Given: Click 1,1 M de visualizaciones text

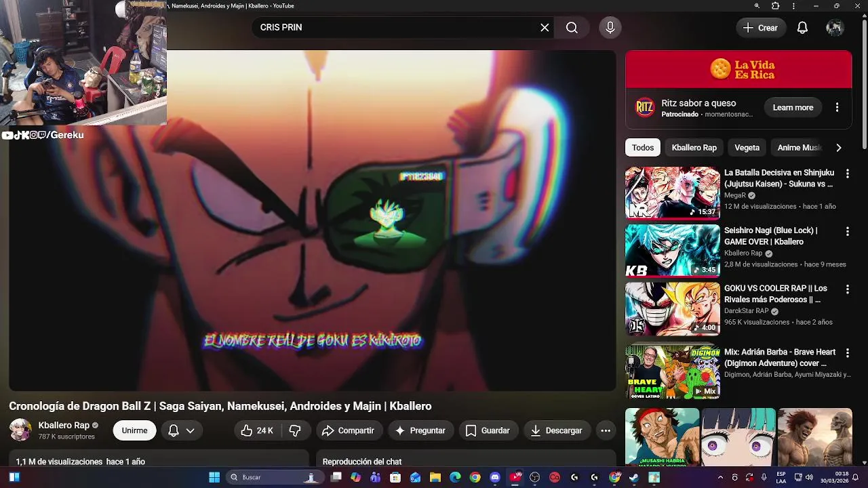Looking at the screenshot, I should (x=59, y=462).
